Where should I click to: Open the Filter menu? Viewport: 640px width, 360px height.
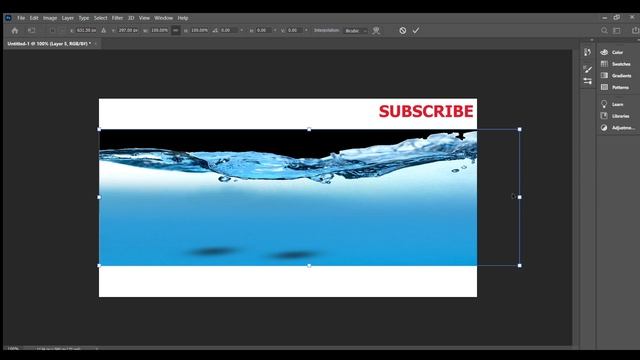click(117, 18)
